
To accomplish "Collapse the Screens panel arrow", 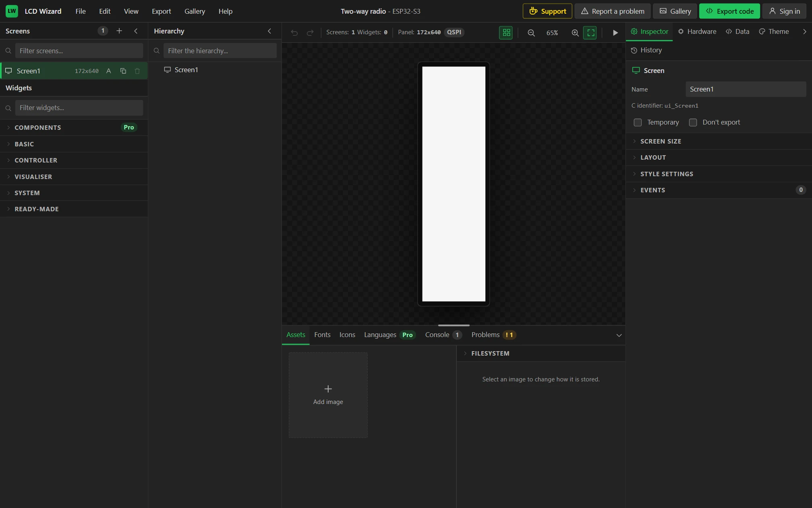I will [136, 31].
